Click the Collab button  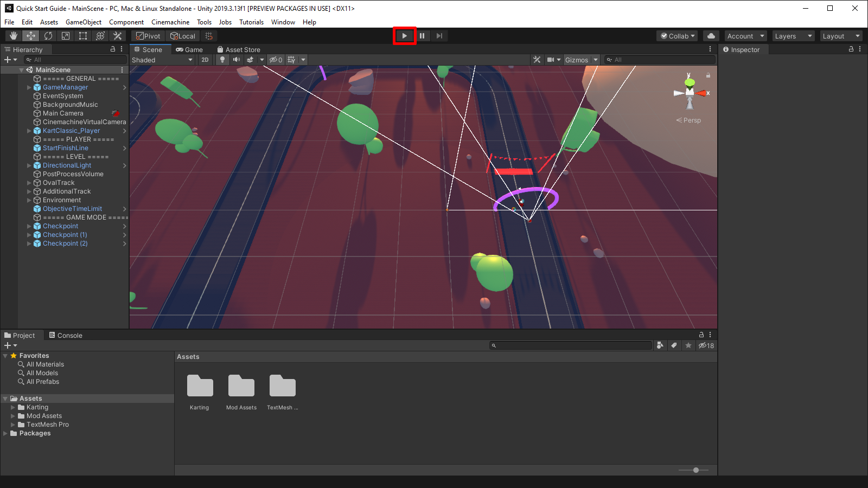coord(676,36)
